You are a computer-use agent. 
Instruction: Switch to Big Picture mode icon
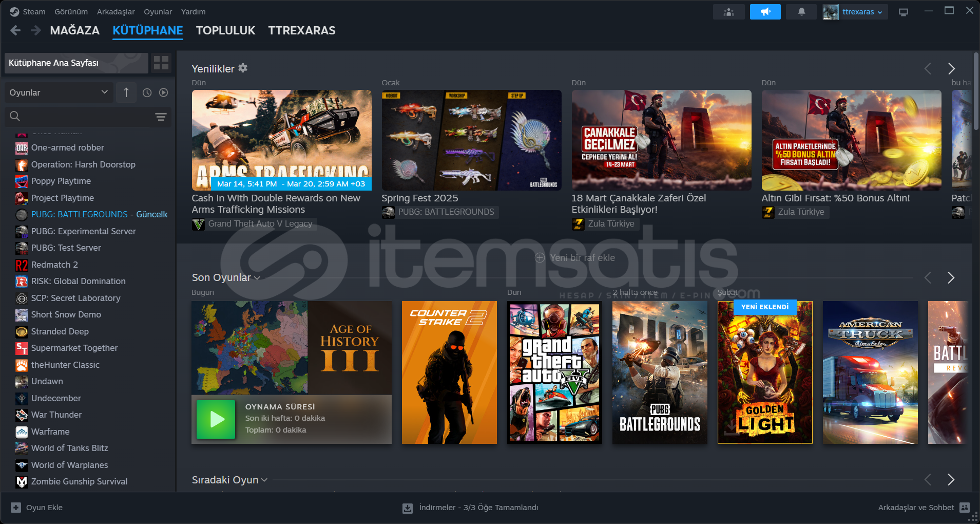point(904,12)
